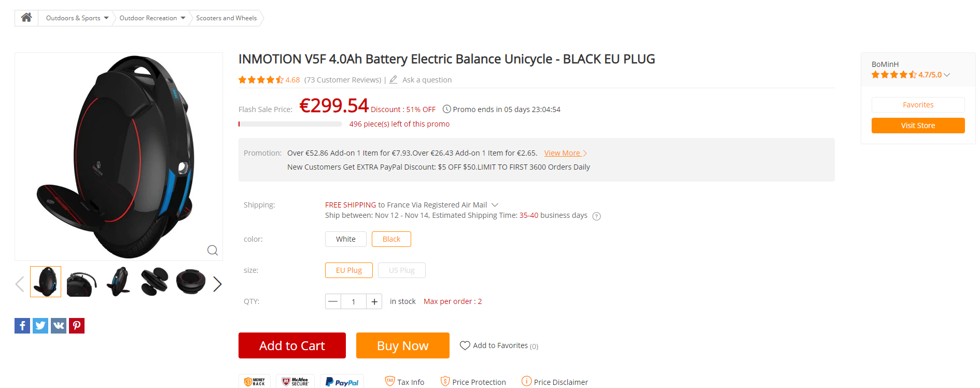Share product on VK
The height and width of the screenshot is (388, 980).
pyautogui.click(x=59, y=326)
